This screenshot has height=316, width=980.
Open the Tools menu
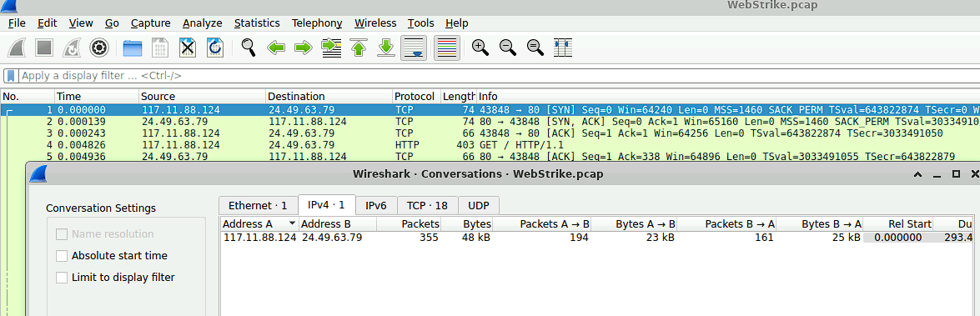(420, 23)
